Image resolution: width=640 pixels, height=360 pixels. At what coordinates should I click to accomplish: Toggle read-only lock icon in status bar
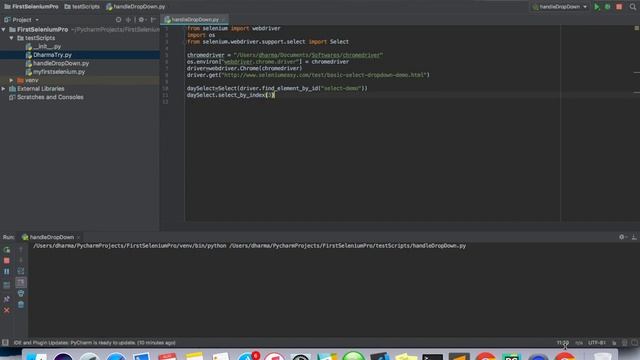614,343
